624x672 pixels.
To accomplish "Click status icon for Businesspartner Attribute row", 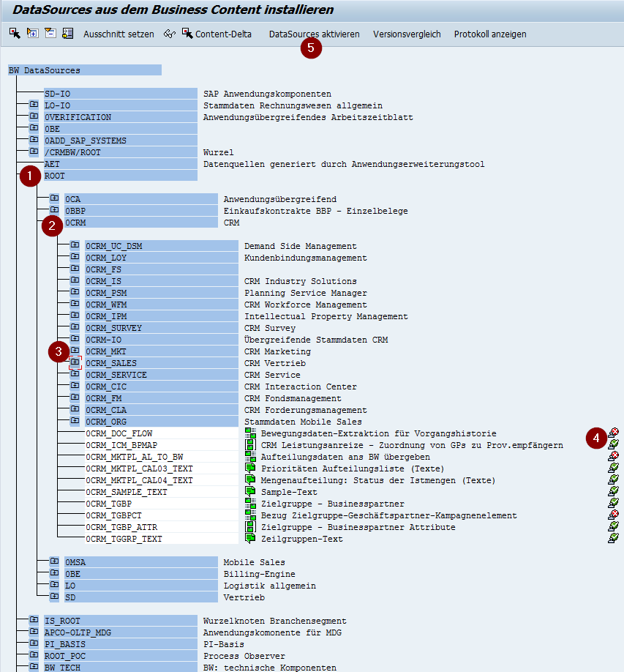I will tap(613, 526).
